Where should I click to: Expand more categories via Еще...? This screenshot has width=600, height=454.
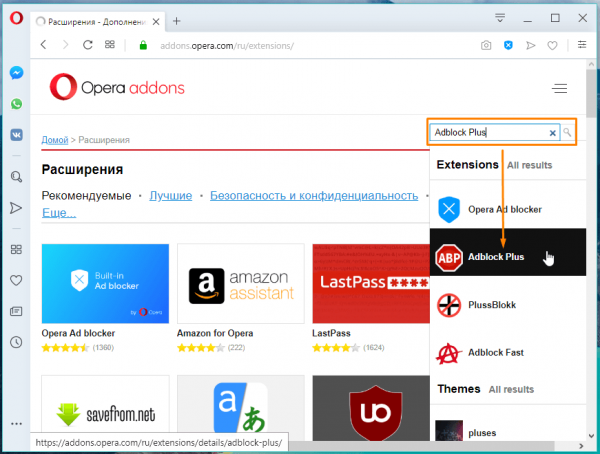(x=59, y=212)
